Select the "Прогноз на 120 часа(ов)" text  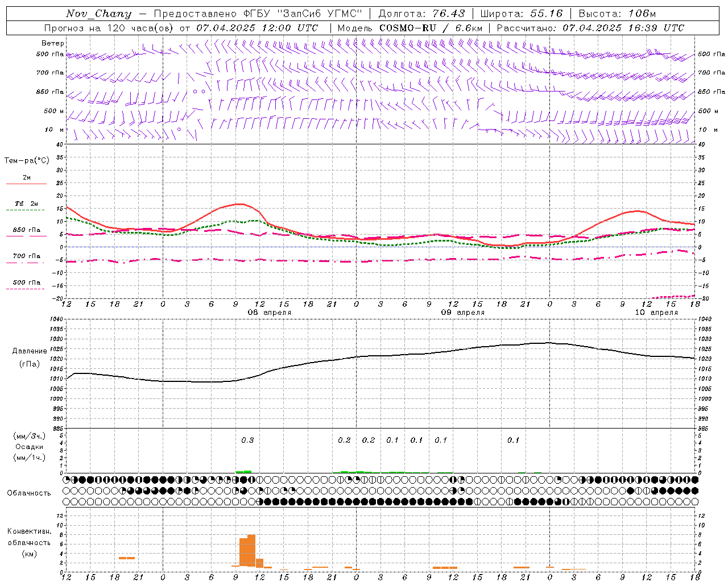point(109,28)
